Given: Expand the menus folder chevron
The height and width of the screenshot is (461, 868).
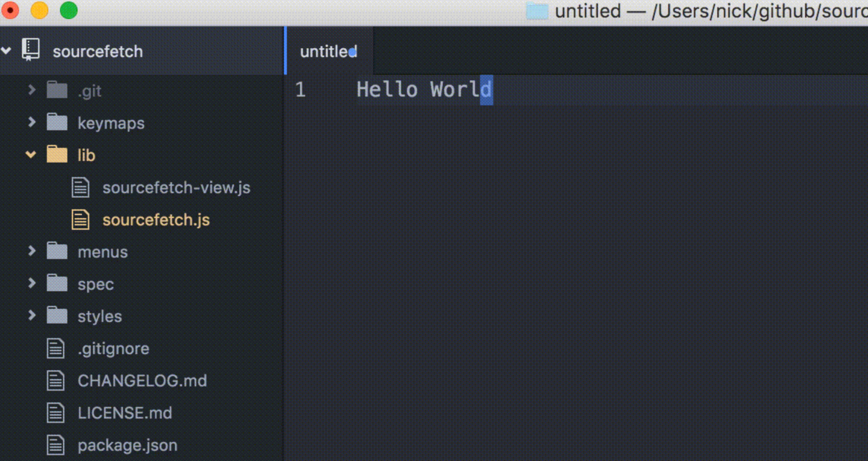Looking at the screenshot, I should (x=31, y=251).
